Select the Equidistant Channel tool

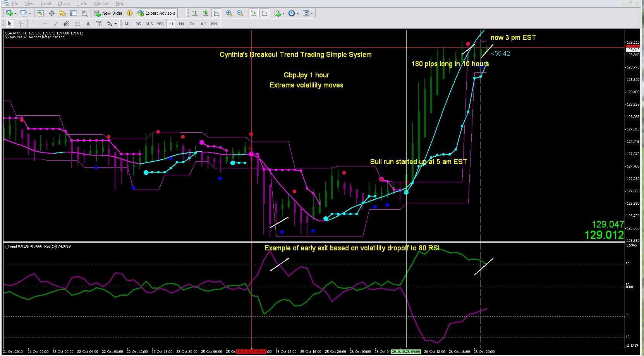[x=66, y=24]
